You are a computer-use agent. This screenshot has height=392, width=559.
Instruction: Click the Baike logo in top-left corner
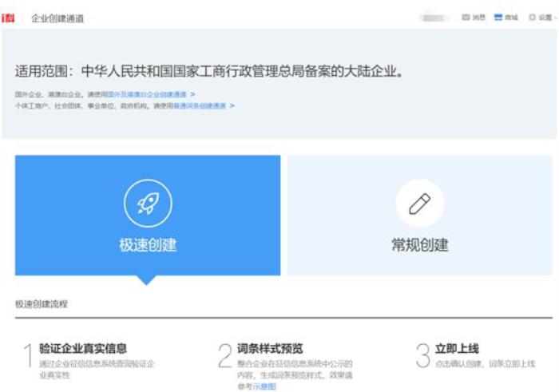(x=8, y=18)
